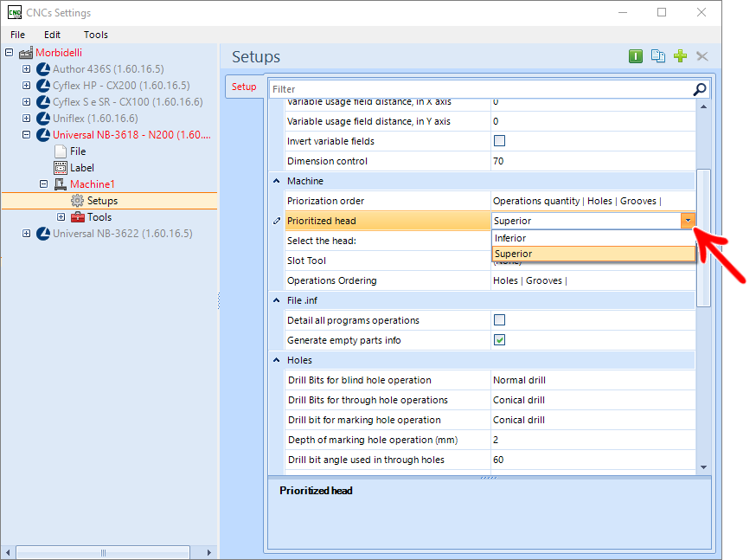Collapse the Morbidelli tree node
The width and height of the screenshot is (756, 560).
[10, 52]
